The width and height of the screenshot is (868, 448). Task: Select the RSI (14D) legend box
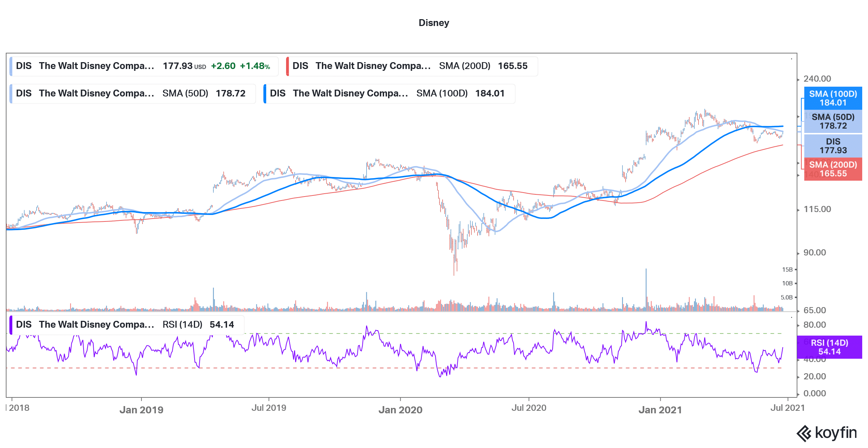coord(127,325)
